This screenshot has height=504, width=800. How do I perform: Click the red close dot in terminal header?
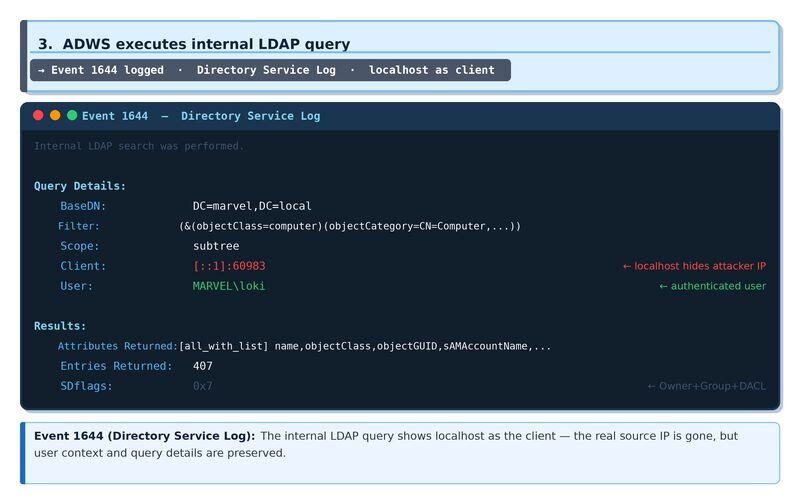point(38,116)
